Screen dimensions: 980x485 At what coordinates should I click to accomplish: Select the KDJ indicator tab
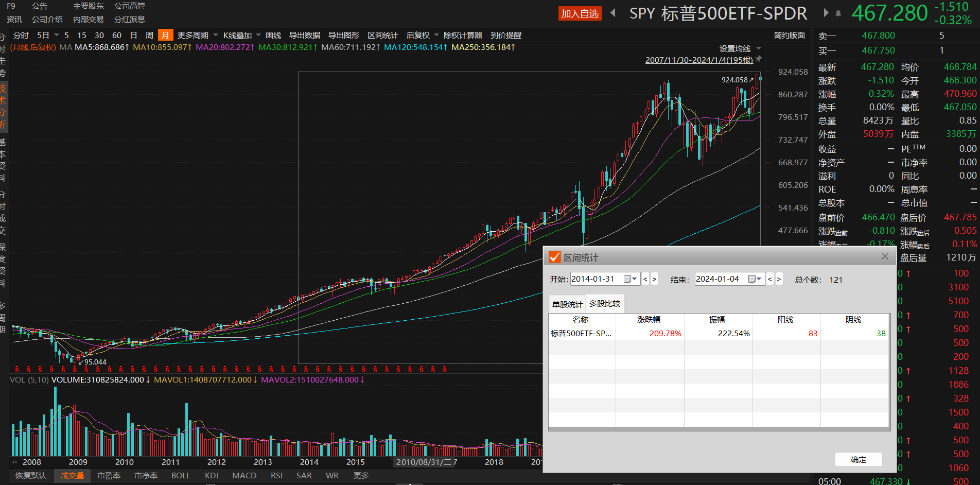212,475
